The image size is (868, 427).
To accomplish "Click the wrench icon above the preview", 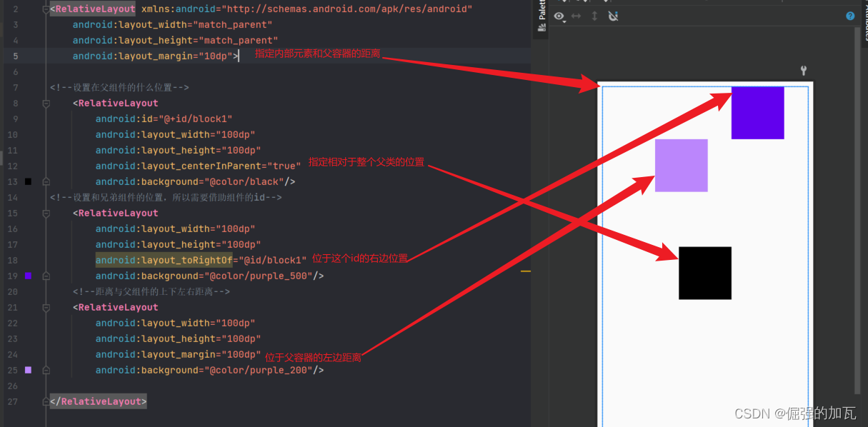I will tap(804, 70).
